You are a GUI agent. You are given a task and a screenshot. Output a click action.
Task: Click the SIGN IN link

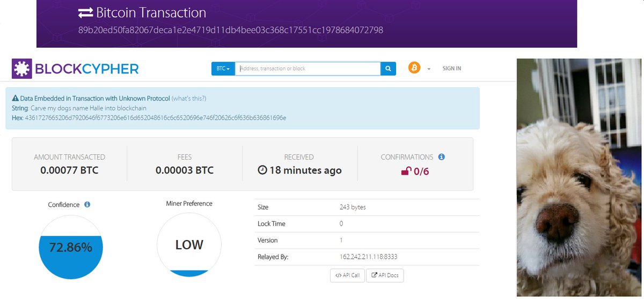[x=451, y=69]
